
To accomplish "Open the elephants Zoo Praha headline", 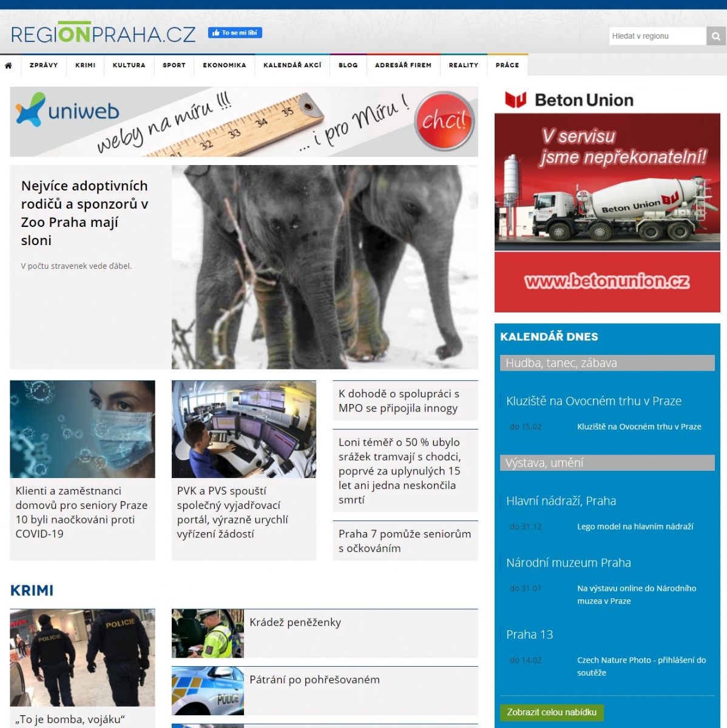I will [85, 212].
